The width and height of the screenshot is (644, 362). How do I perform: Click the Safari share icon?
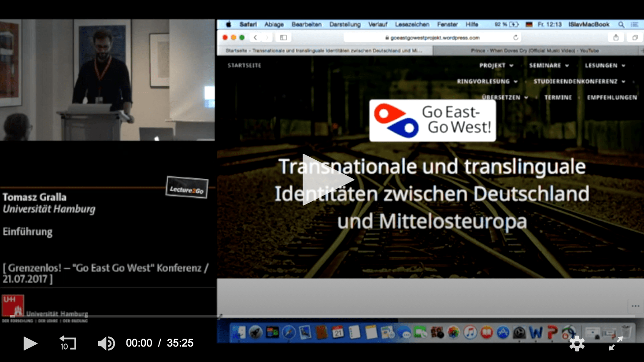616,37
